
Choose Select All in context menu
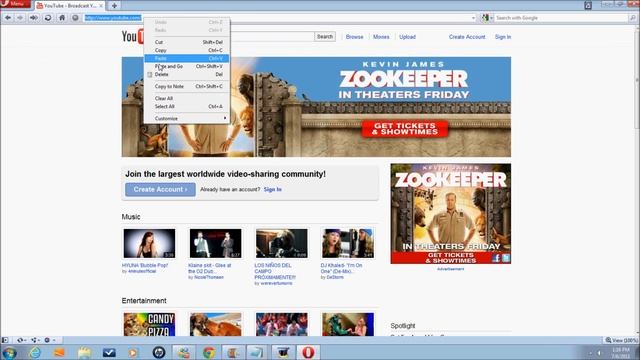click(187, 106)
